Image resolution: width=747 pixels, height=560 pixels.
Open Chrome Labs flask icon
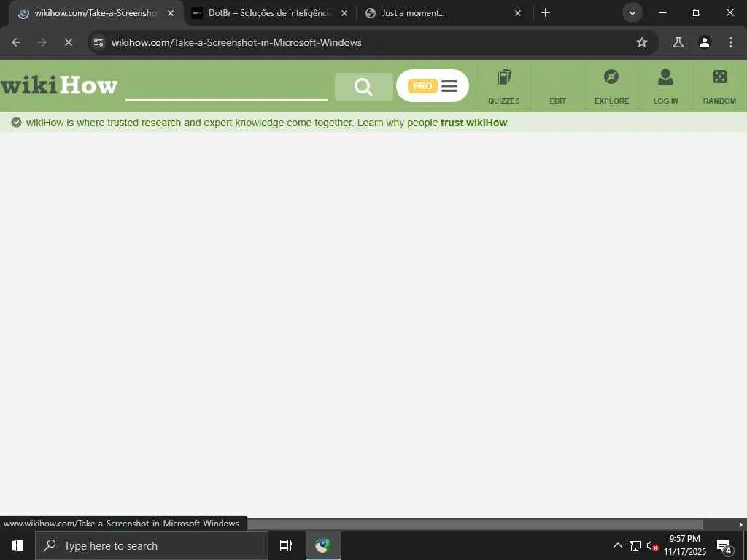678,42
